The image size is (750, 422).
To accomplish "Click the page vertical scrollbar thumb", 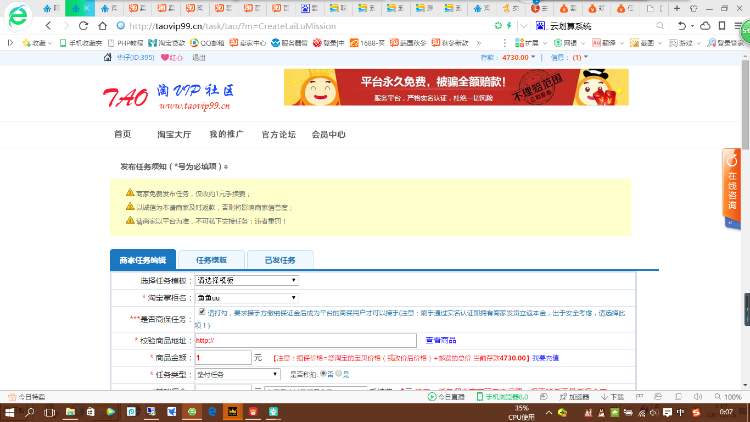I will click(x=745, y=105).
